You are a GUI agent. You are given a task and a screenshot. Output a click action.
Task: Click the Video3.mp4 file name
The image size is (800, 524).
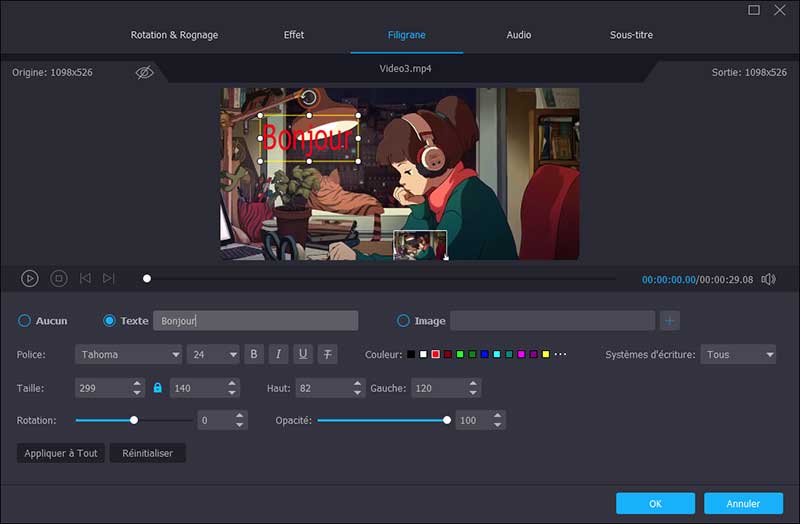(405, 68)
